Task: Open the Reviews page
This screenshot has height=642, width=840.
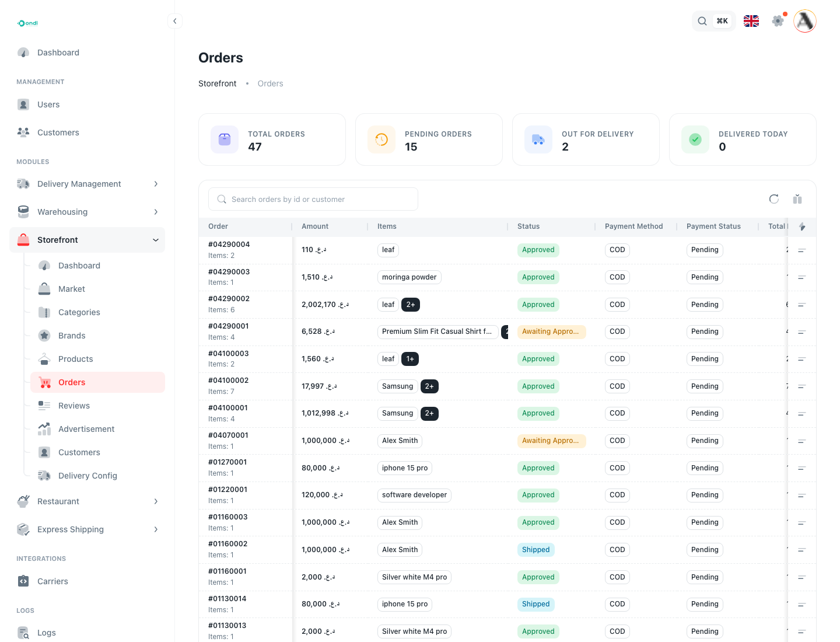Action: point(97,406)
